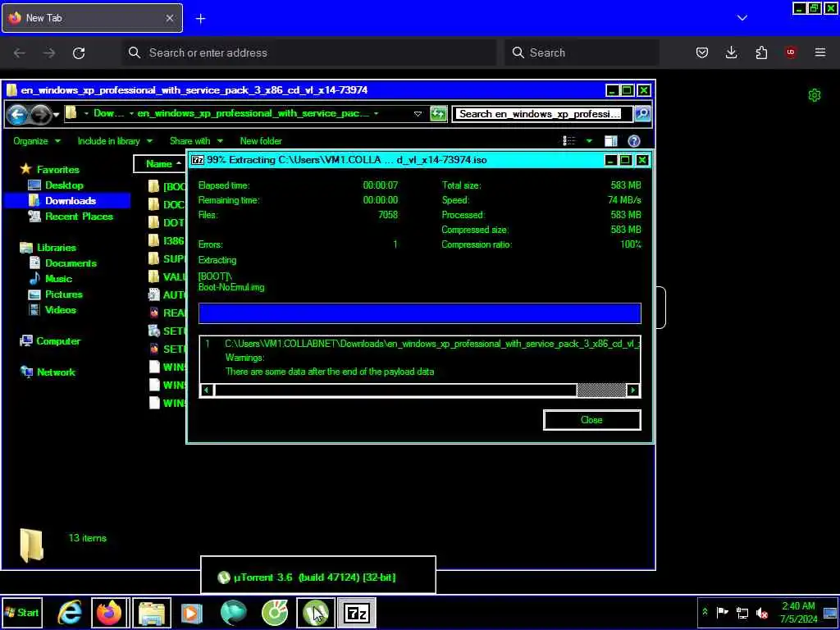
Task: Select Computer in the navigation pane
Action: pyautogui.click(x=58, y=341)
